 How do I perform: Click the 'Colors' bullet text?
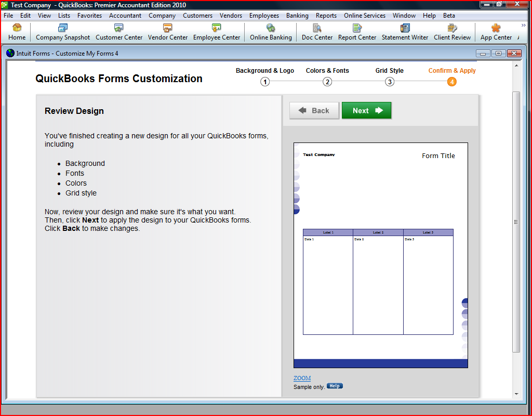(x=76, y=183)
